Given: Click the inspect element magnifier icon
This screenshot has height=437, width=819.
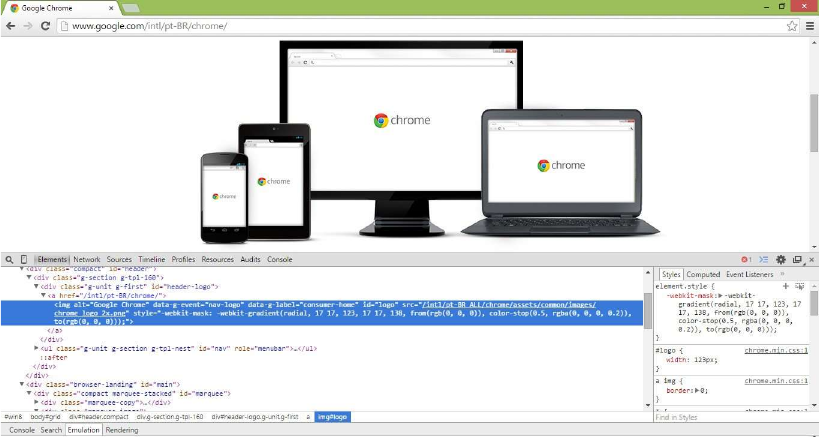Looking at the screenshot, I should pos(9,259).
